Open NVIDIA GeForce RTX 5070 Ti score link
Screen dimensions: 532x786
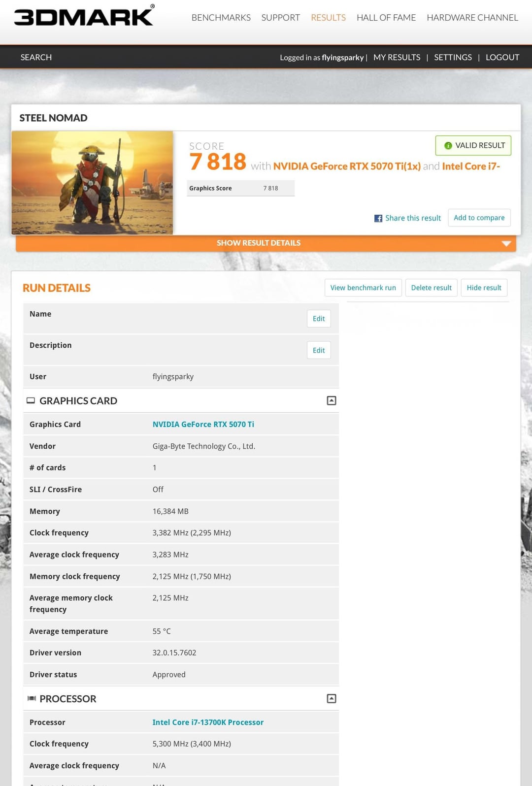coord(347,166)
